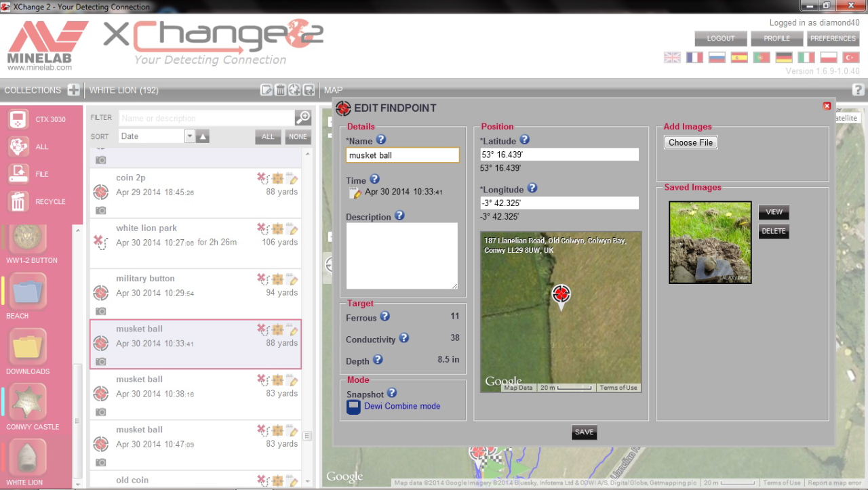Click the edit collection toolbar icon

pyautogui.click(x=267, y=90)
